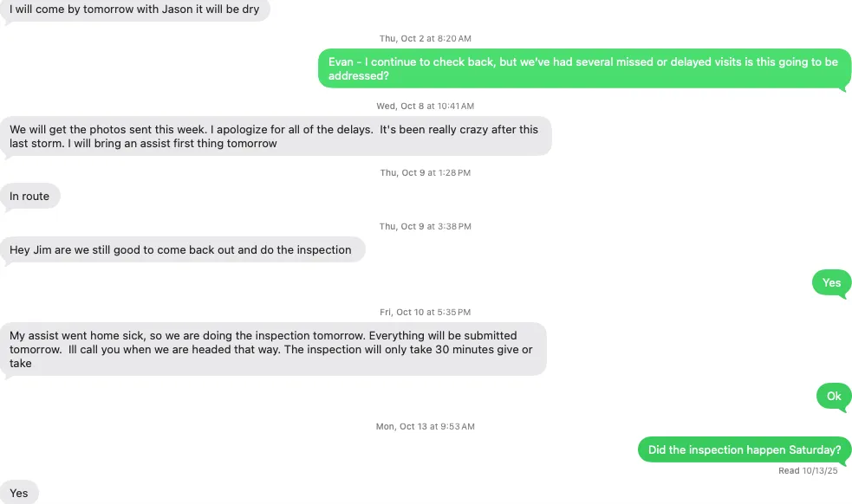Image resolution: width=852 pixels, height=504 pixels.
Task: Click the 'We will get the photos' message
Action: pos(274,136)
